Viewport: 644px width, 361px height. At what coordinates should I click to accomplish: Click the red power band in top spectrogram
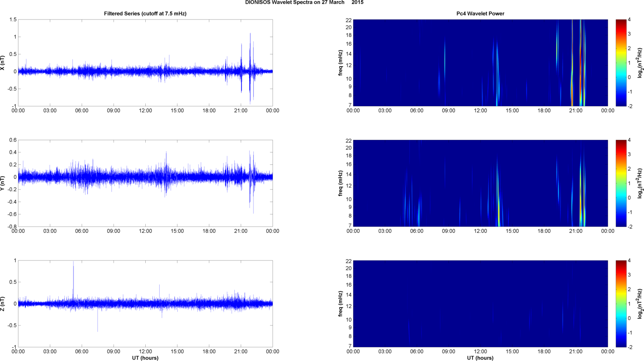(x=581, y=63)
